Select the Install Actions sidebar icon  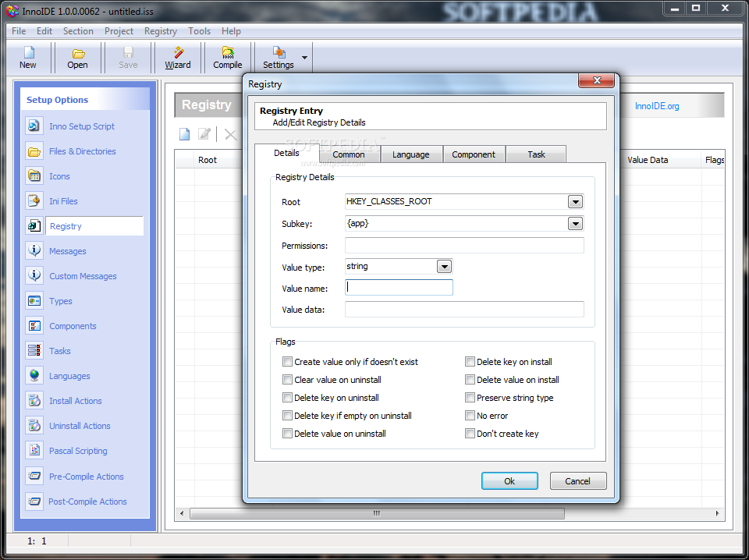click(34, 401)
